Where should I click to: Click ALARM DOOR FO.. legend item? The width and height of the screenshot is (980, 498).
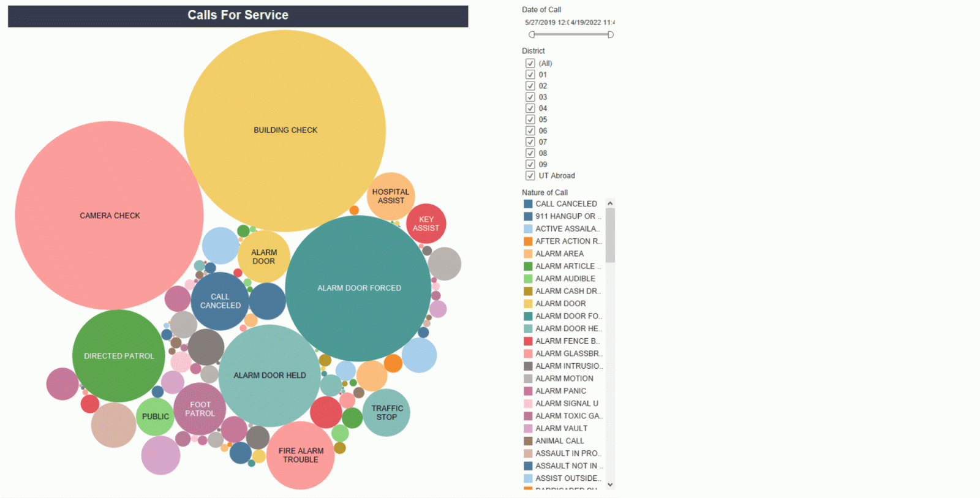[563, 316]
